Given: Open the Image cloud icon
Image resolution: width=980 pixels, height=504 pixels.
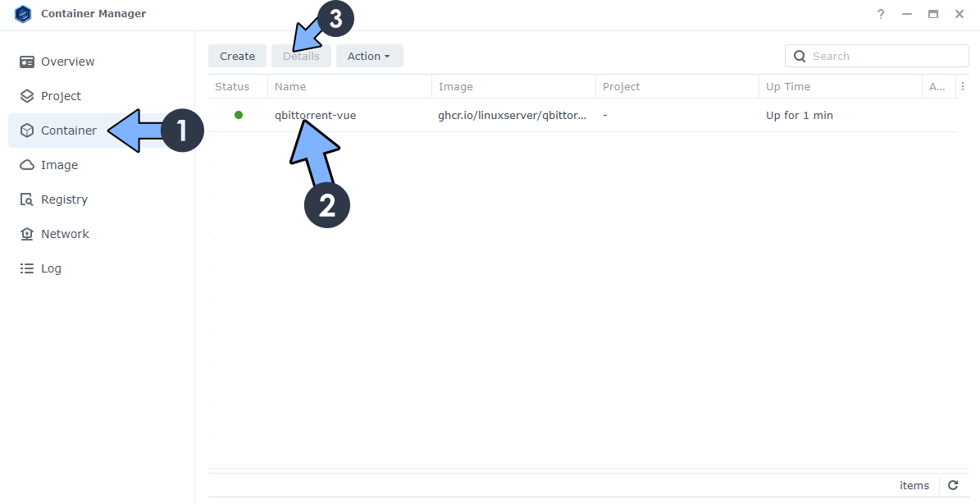Looking at the screenshot, I should click(x=27, y=165).
